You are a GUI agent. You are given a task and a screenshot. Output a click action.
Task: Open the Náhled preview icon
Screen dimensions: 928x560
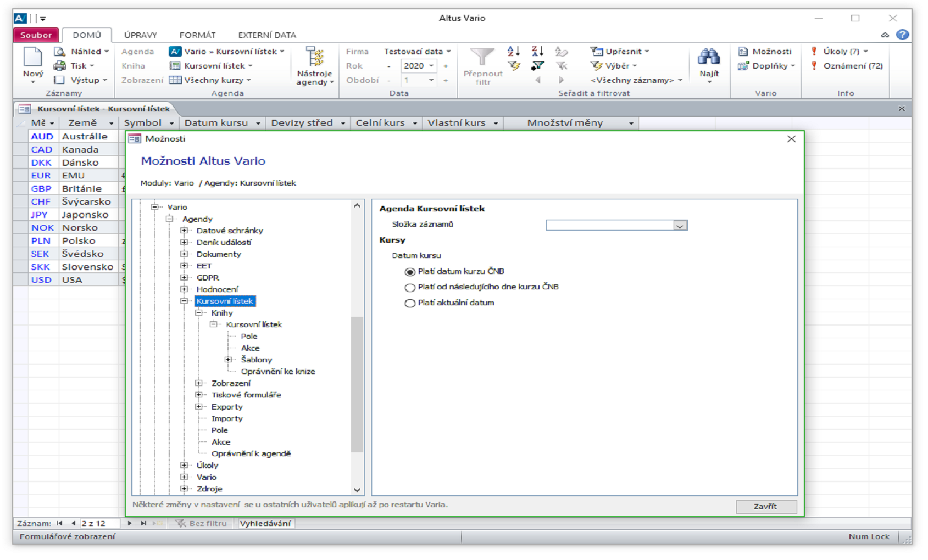59,52
